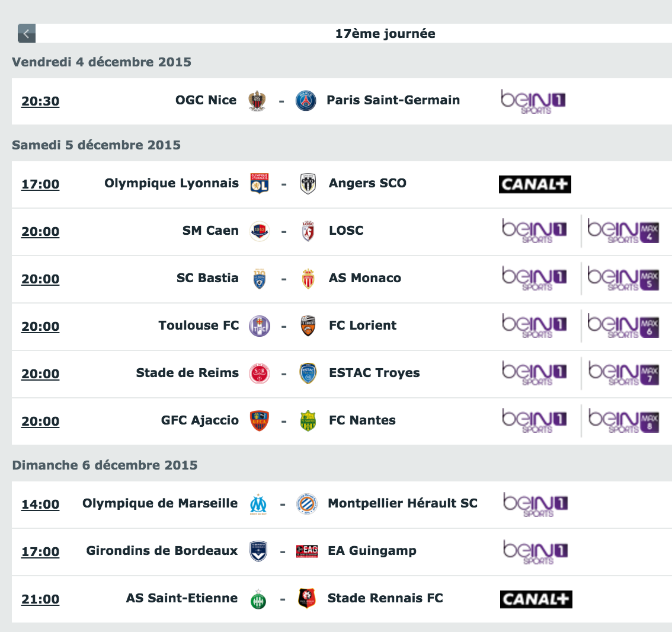Click the Paris Saint-Germain club logo
Viewport: 672px width, 632px height.
coord(306,101)
